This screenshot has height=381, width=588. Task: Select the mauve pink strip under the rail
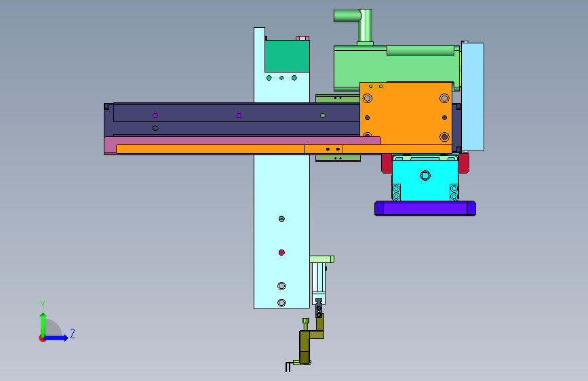click(242, 140)
